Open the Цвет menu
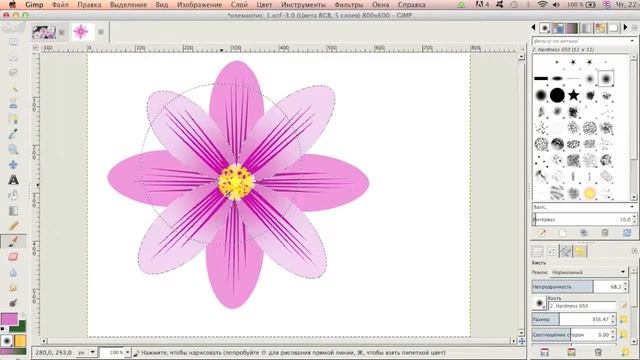Viewport: 640px width, 360px height. click(264, 5)
